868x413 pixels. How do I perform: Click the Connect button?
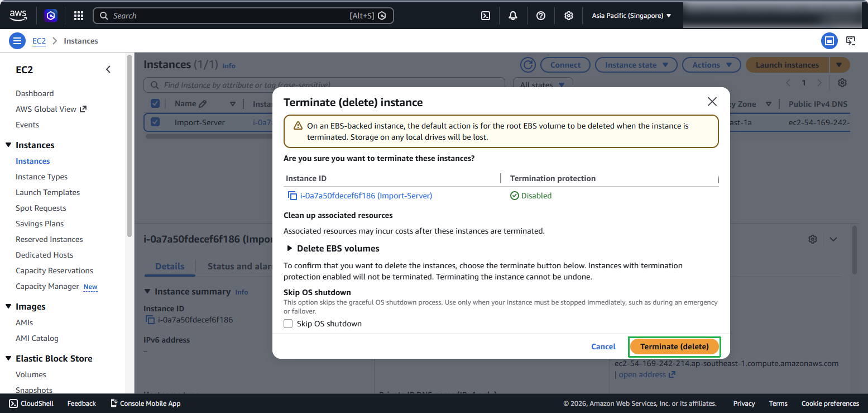tap(565, 65)
